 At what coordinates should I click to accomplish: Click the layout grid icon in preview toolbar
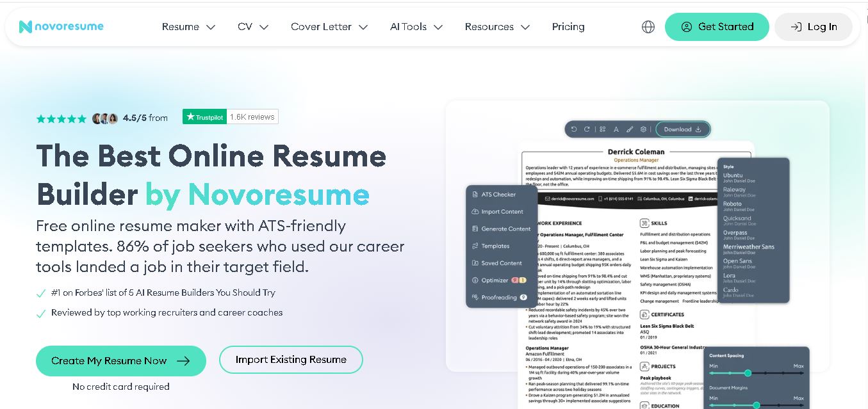pyautogui.click(x=602, y=129)
